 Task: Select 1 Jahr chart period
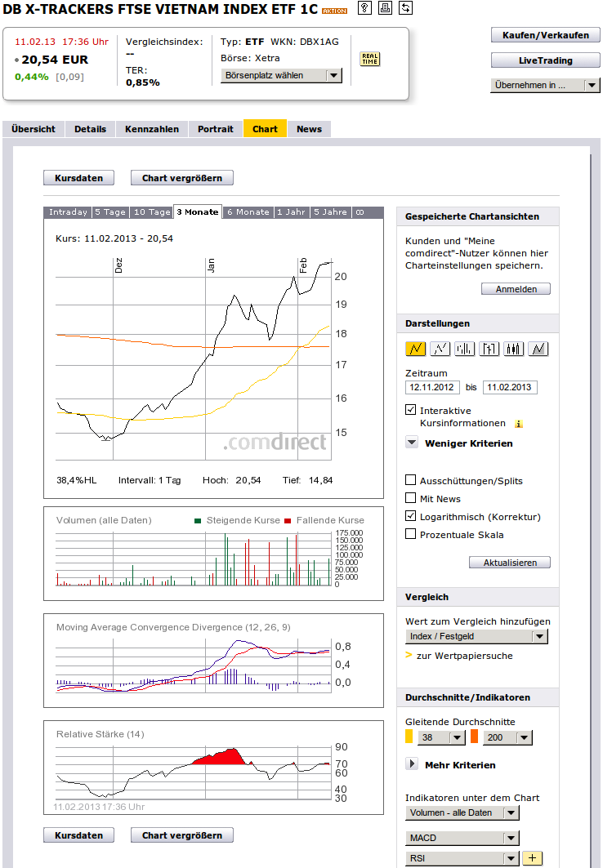[291, 212]
